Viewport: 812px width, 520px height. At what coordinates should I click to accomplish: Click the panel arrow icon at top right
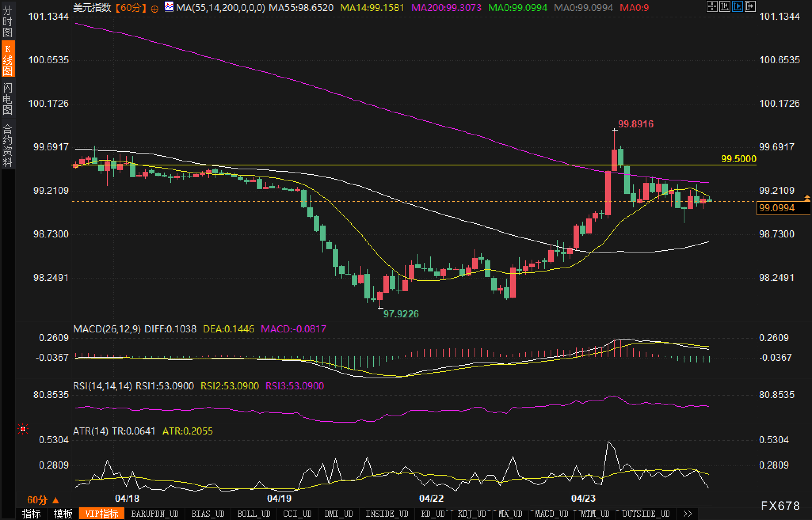point(750,6)
